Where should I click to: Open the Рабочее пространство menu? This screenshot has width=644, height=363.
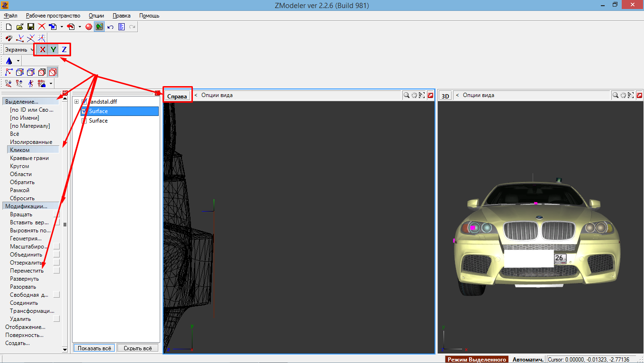pos(53,16)
